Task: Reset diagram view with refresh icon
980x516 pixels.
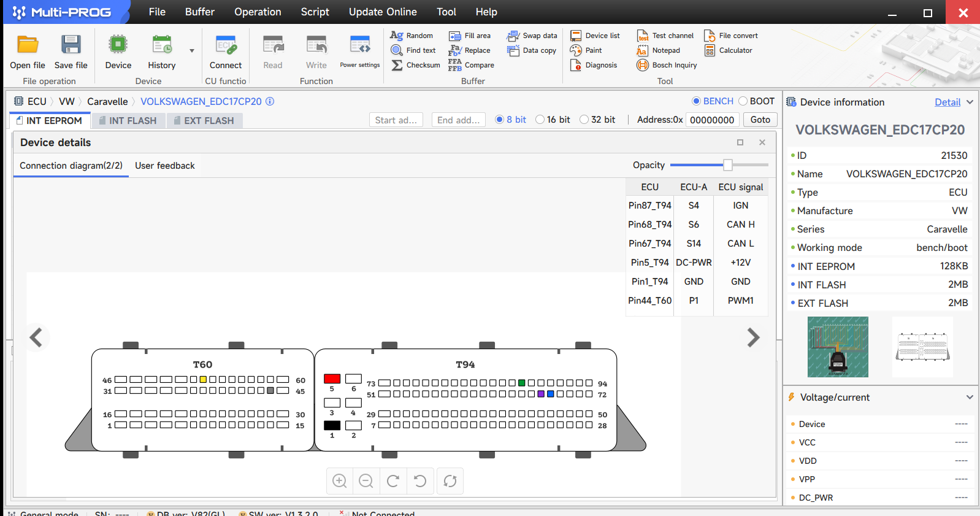Action: click(450, 481)
